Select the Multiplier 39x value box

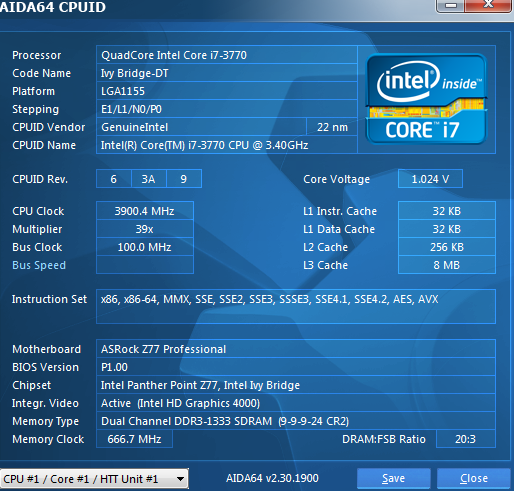[x=145, y=229]
